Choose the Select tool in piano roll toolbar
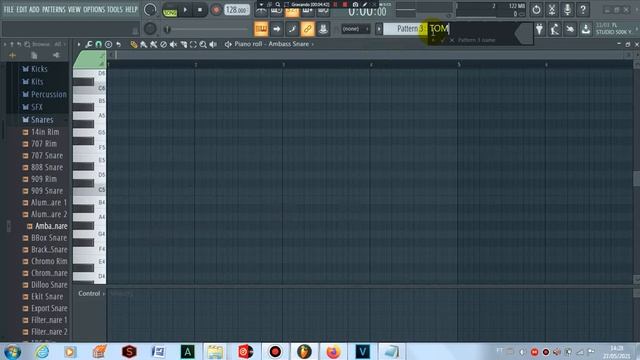 (x=193, y=44)
